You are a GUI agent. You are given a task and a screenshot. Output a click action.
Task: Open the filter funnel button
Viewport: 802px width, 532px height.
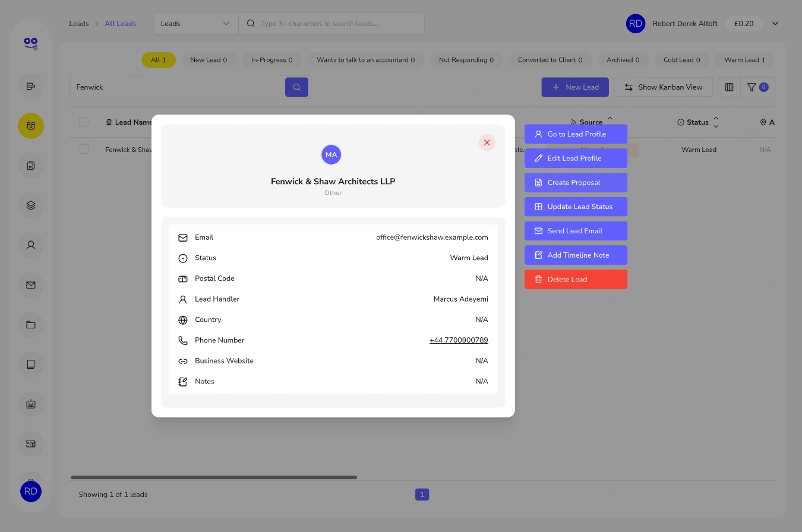[757, 87]
